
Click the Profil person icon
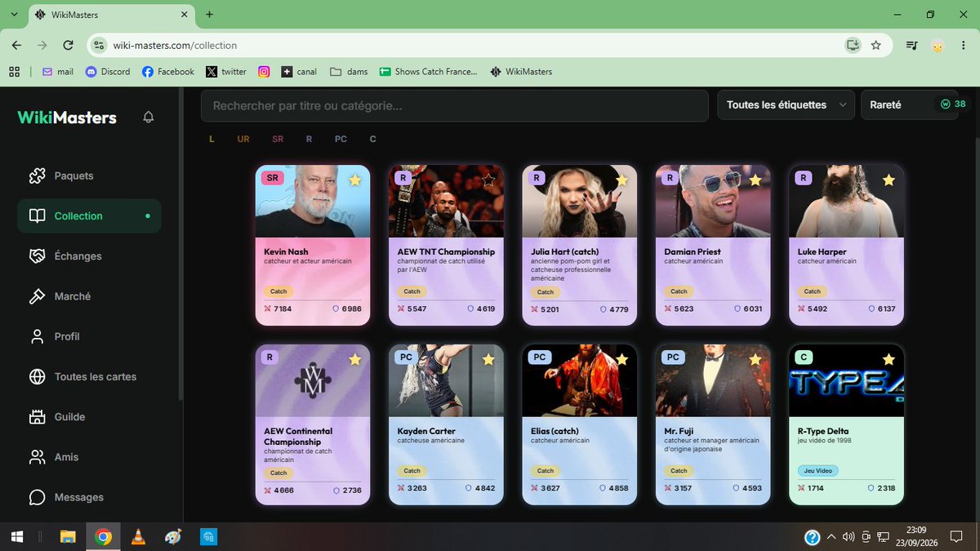[37, 336]
